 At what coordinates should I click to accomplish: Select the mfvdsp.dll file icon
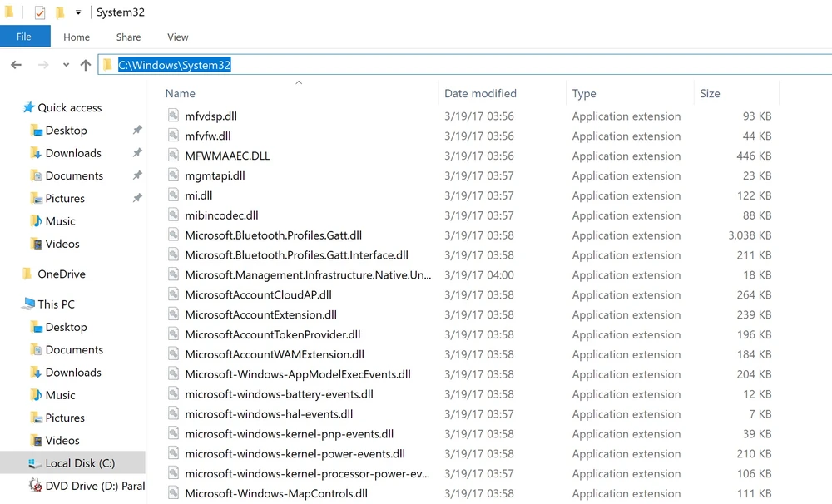point(173,116)
